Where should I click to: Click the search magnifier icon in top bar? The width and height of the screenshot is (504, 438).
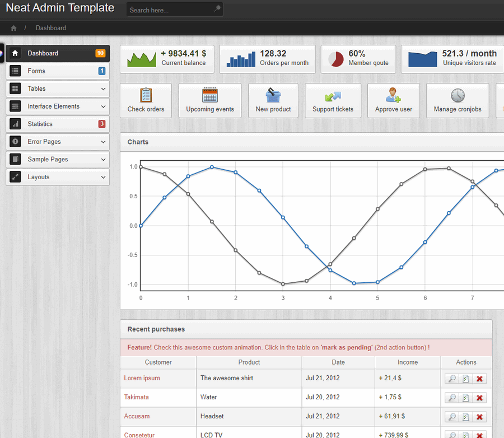pyautogui.click(x=217, y=10)
